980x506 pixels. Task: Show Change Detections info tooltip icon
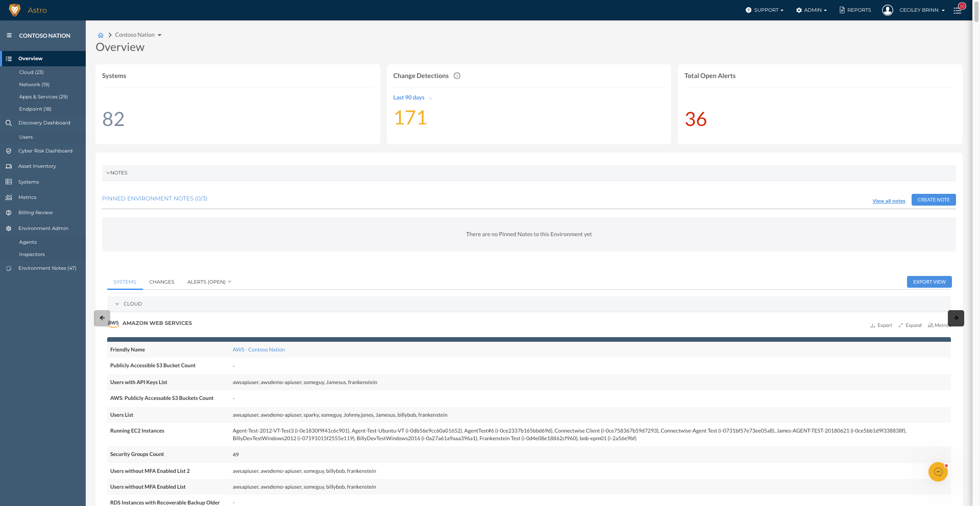457,76
